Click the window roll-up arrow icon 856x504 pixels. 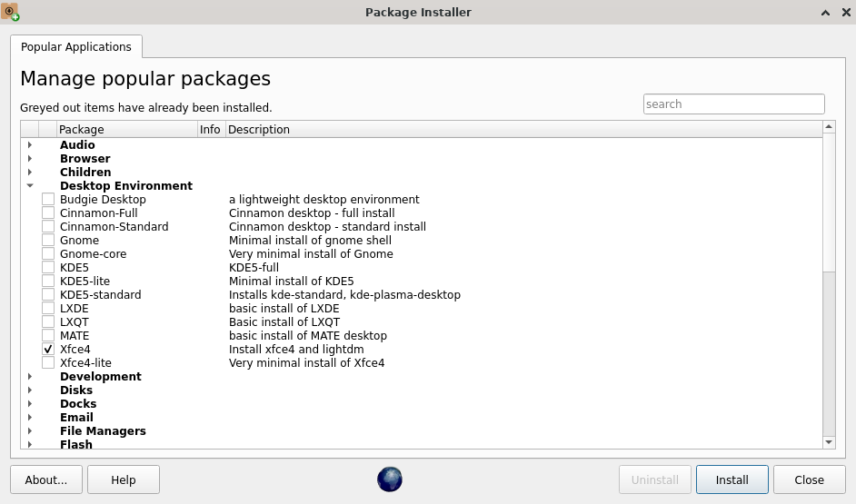[x=825, y=12]
